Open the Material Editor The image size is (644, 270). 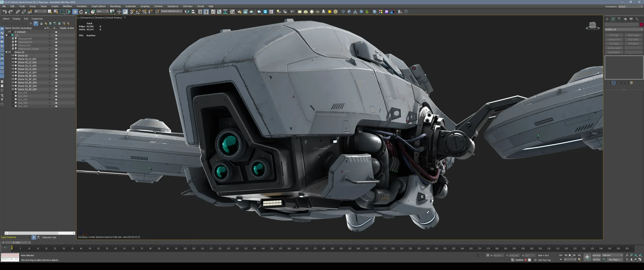[x=375, y=12]
